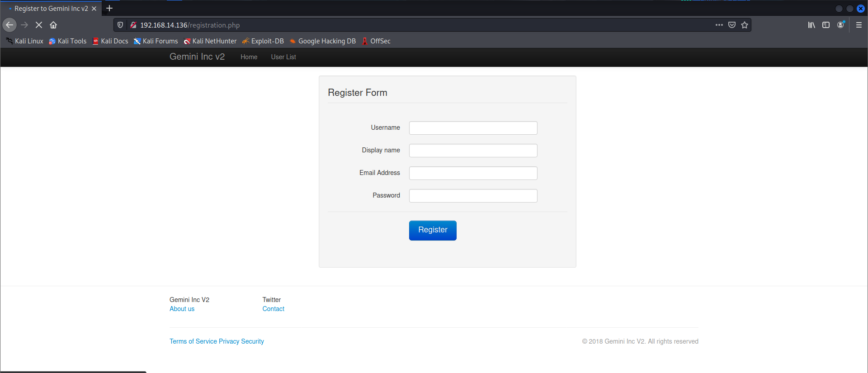The height and width of the screenshot is (373, 868).
Task: Bookmark this page with the star icon
Action: click(745, 25)
